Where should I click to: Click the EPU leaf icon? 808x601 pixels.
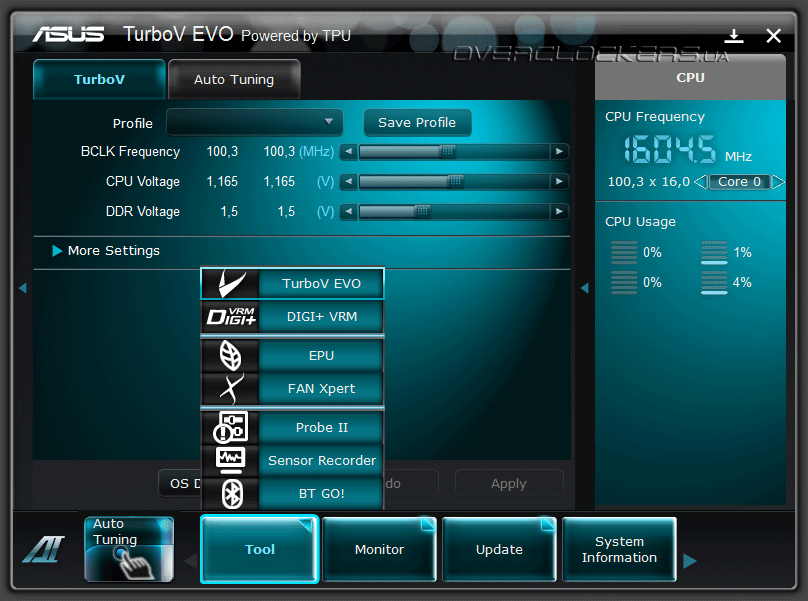[x=230, y=356]
